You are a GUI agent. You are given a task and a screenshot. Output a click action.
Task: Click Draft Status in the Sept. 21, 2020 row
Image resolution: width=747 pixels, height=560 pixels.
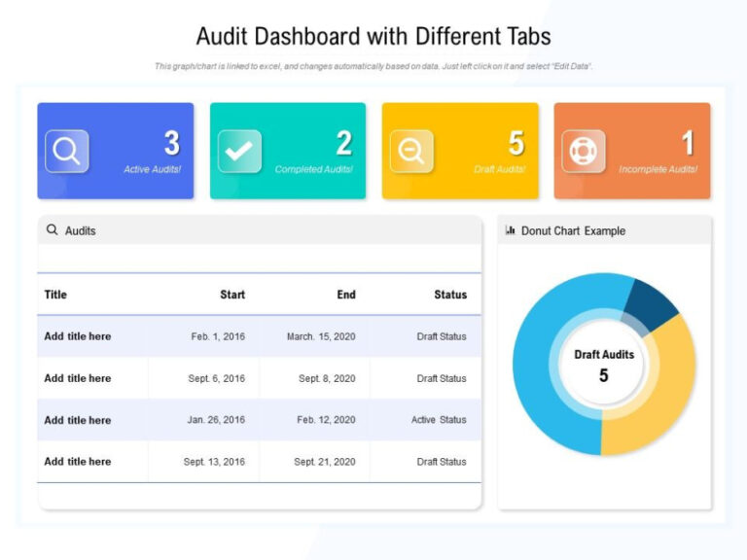point(442,462)
